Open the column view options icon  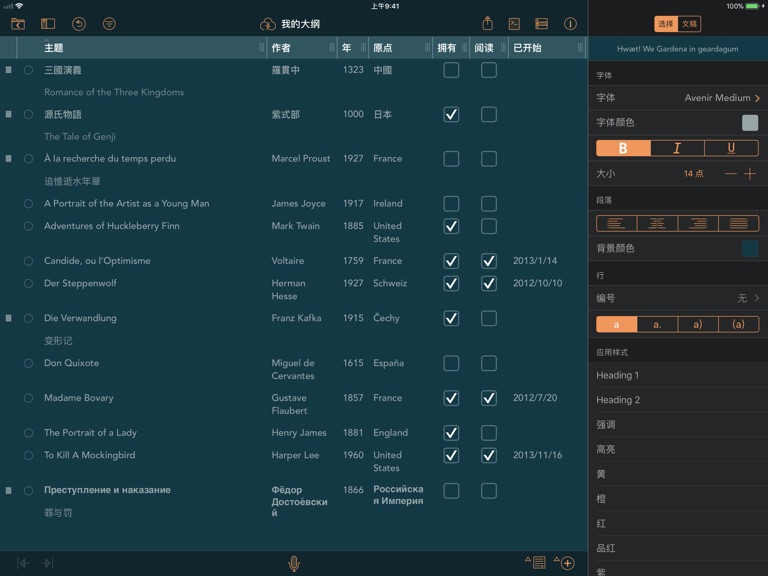[542, 24]
